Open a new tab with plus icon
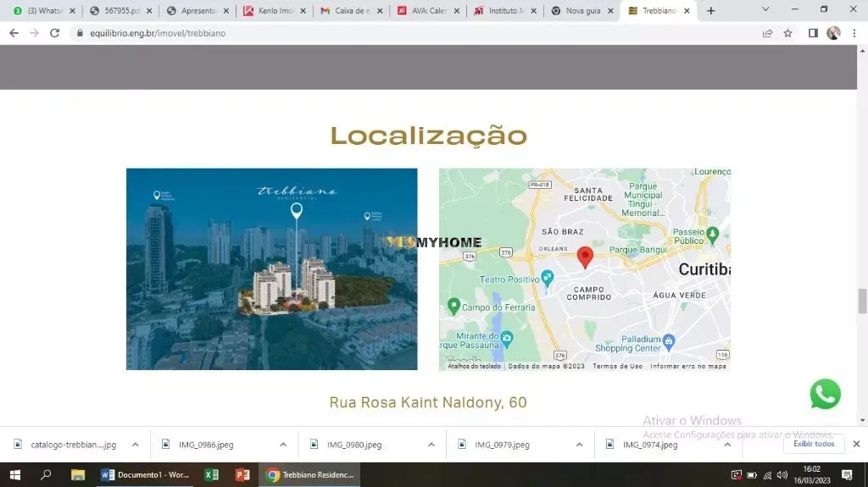 point(711,10)
